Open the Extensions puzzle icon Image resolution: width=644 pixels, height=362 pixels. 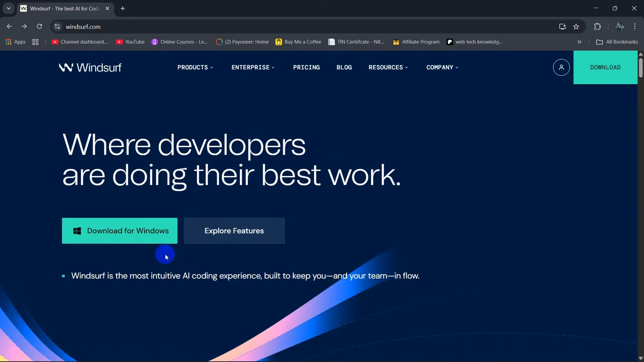597,27
